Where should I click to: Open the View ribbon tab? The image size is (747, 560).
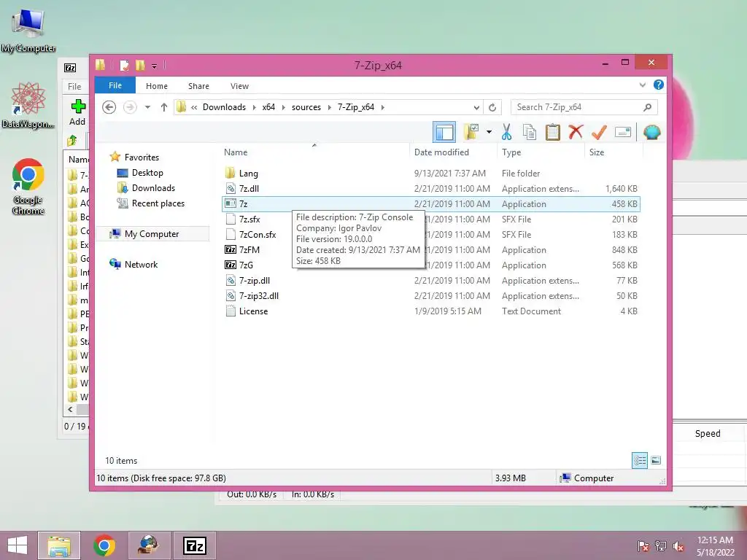click(239, 86)
